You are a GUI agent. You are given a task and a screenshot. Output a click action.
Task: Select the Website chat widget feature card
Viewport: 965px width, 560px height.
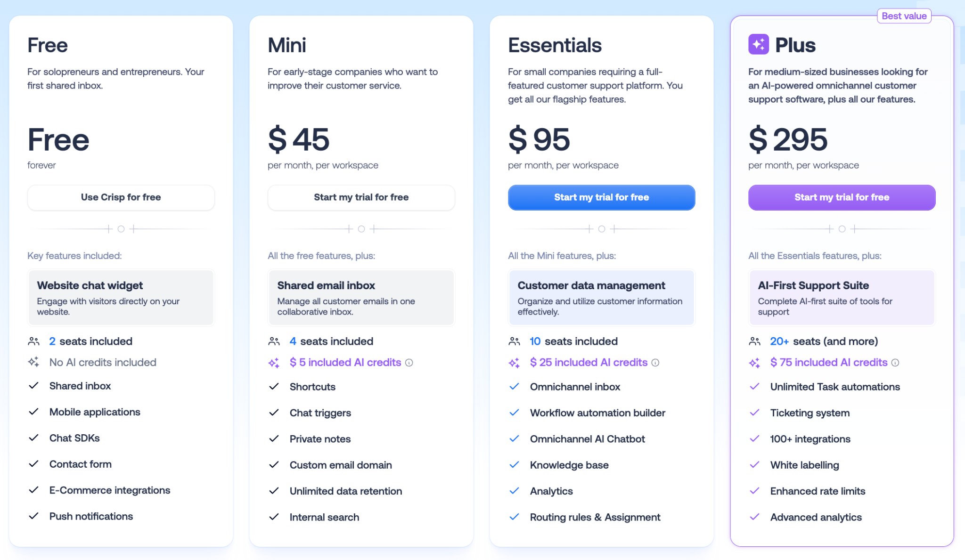pos(121,297)
